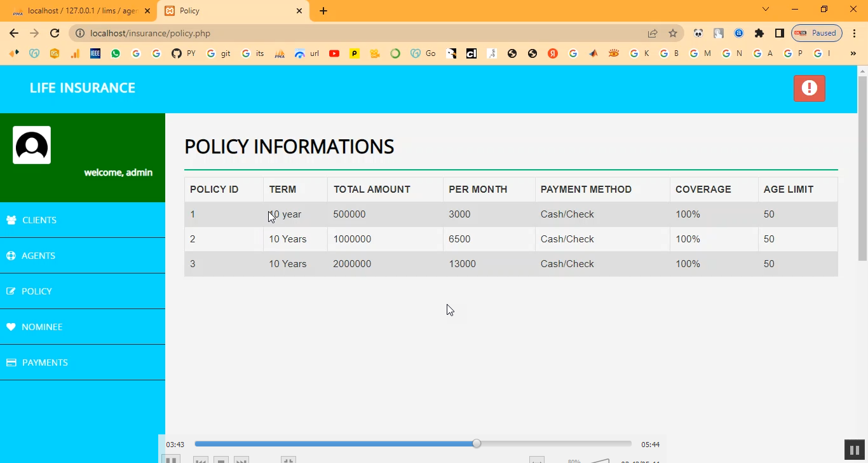Open the WhatsApp bookmark icon
This screenshot has width=868, height=463.
(116, 53)
